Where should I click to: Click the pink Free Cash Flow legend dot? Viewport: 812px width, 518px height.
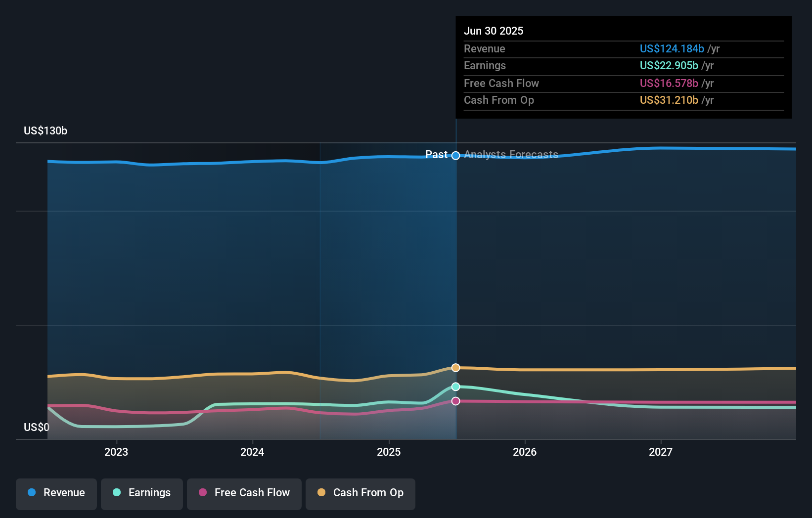[x=203, y=492]
